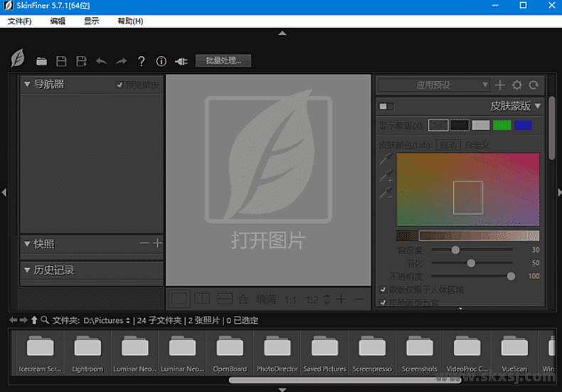Collapse the 导航器 panel

tap(27, 84)
